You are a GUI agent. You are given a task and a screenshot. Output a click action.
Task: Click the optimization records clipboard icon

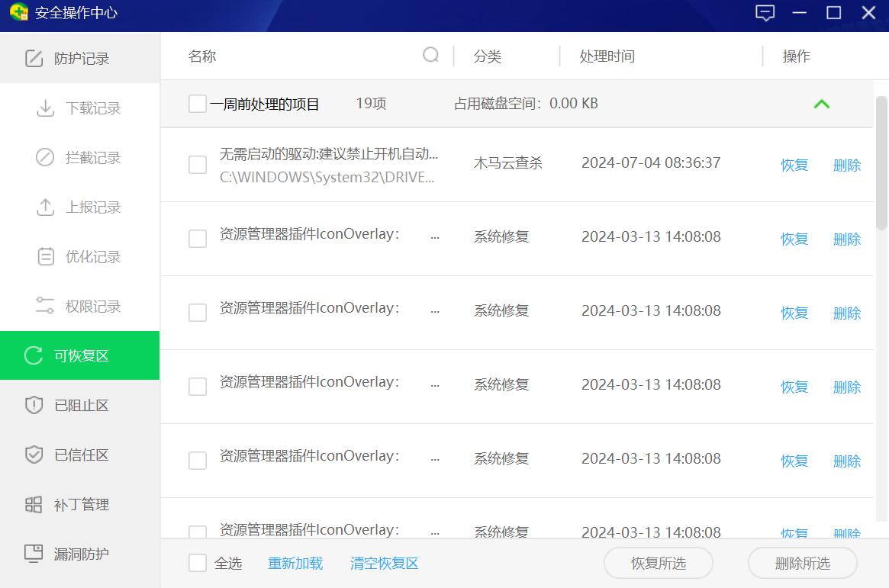[45, 257]
